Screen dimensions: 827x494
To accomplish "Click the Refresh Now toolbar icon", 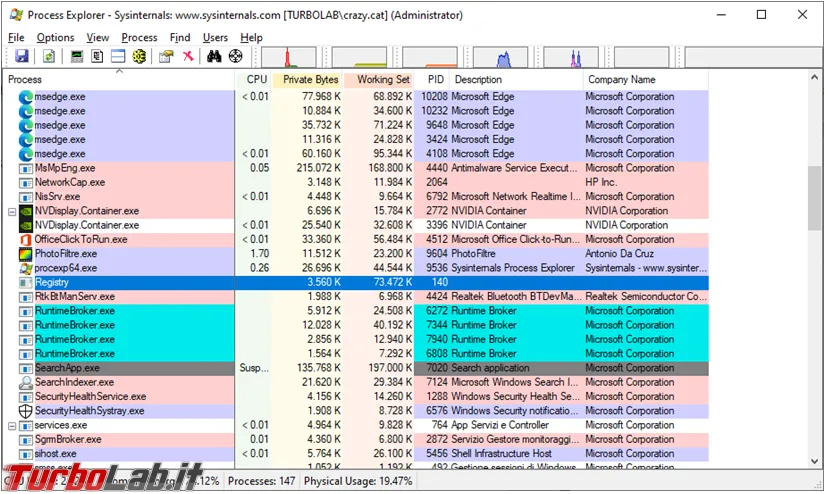I will (49, 56).
